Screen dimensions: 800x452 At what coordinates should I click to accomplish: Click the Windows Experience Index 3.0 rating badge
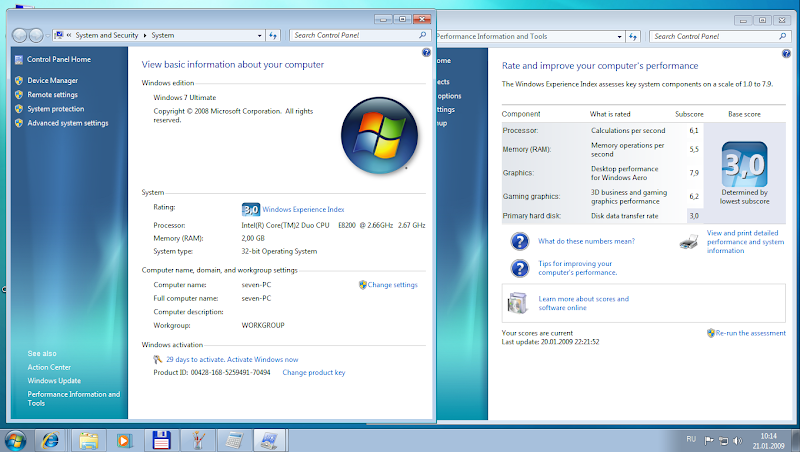click(x=251, y=209)
